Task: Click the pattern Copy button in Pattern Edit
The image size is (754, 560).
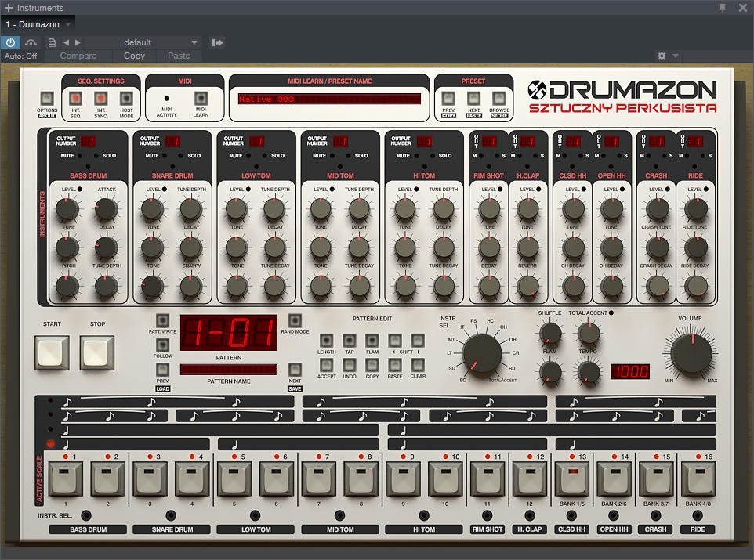Action: [372, 365]
